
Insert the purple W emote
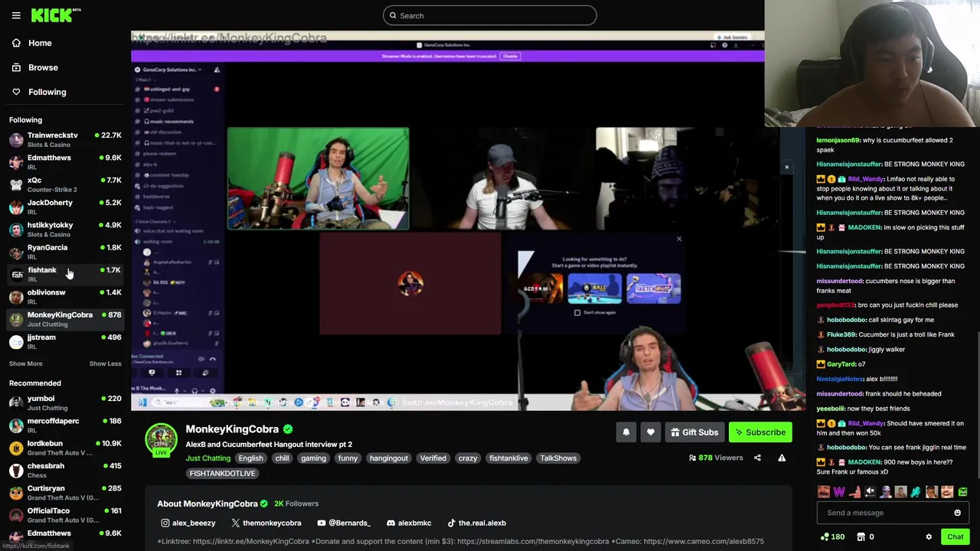pyautogui.click(x=839, y=492)
